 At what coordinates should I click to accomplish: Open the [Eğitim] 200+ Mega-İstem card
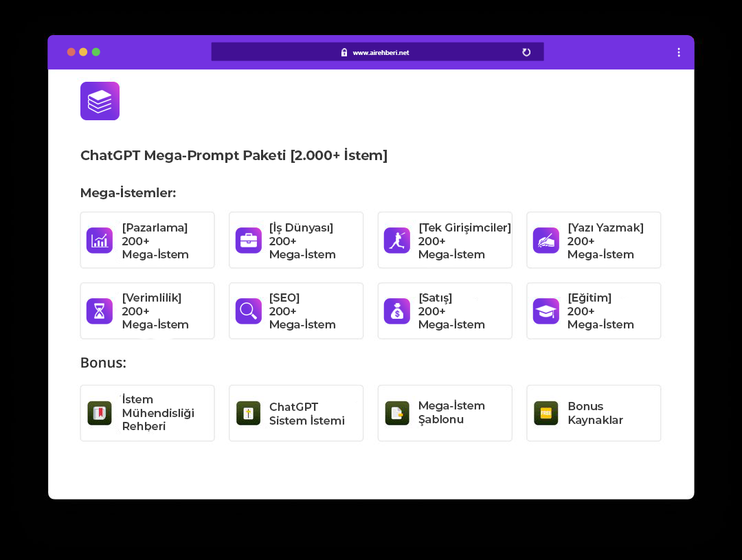point(594,311)
